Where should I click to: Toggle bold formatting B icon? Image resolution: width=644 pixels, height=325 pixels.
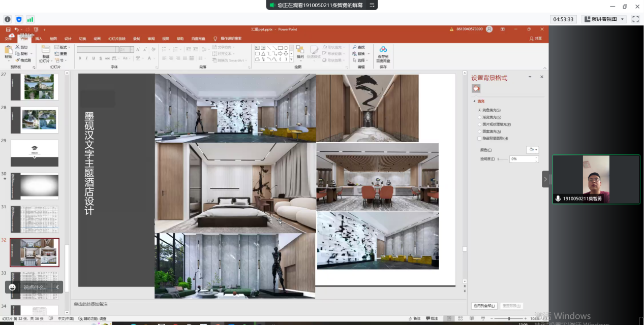[80, 58]
